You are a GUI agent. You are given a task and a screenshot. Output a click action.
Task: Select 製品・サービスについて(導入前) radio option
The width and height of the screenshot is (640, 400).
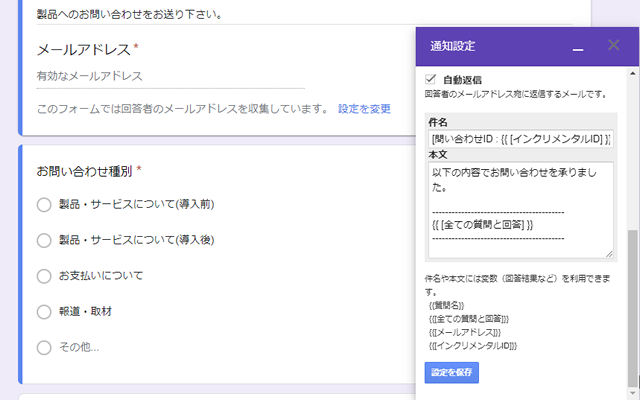click(x=44, y=204)
